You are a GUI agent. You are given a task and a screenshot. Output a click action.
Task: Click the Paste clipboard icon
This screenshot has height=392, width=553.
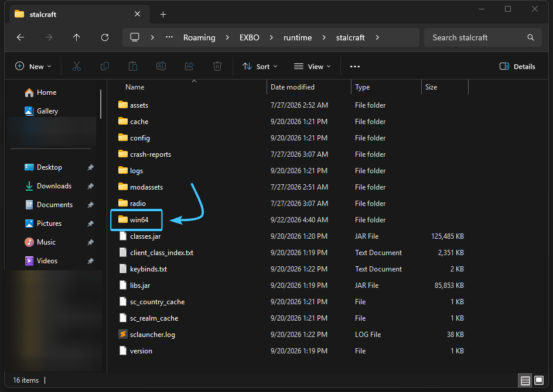(x=133, y=66)
